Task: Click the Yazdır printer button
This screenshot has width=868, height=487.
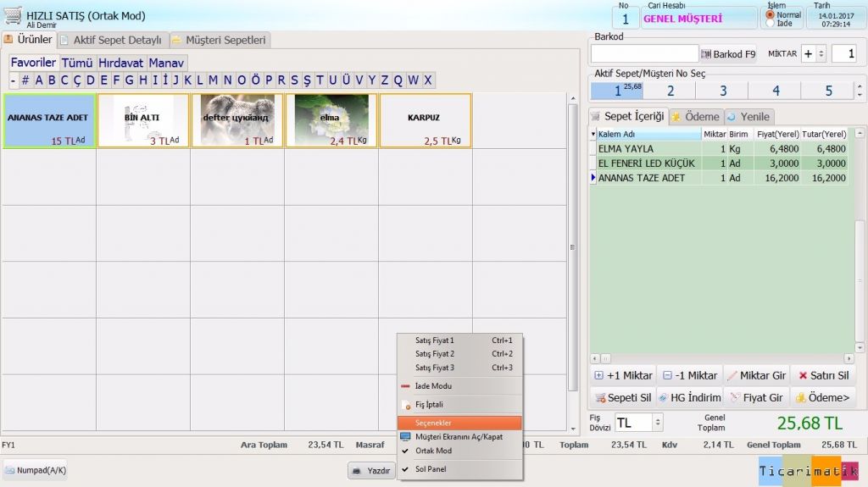Action: pyautogui.click(x=371, y=470)
